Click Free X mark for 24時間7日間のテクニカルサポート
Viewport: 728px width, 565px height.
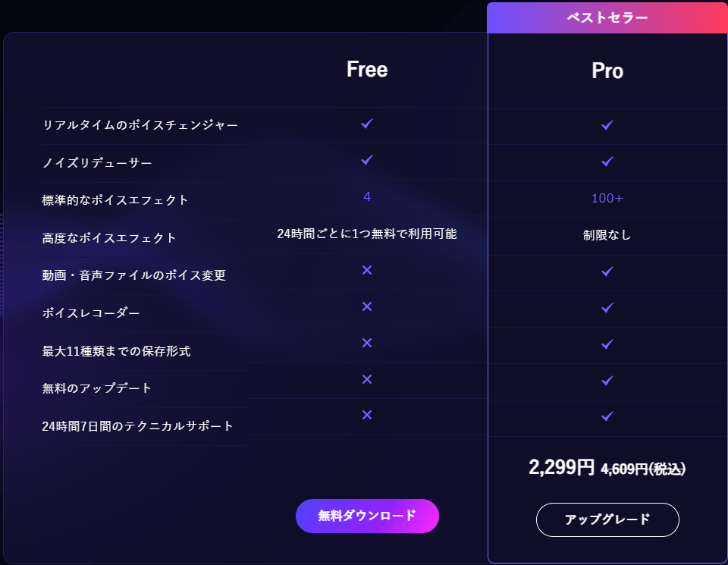[x=367, y=415]
